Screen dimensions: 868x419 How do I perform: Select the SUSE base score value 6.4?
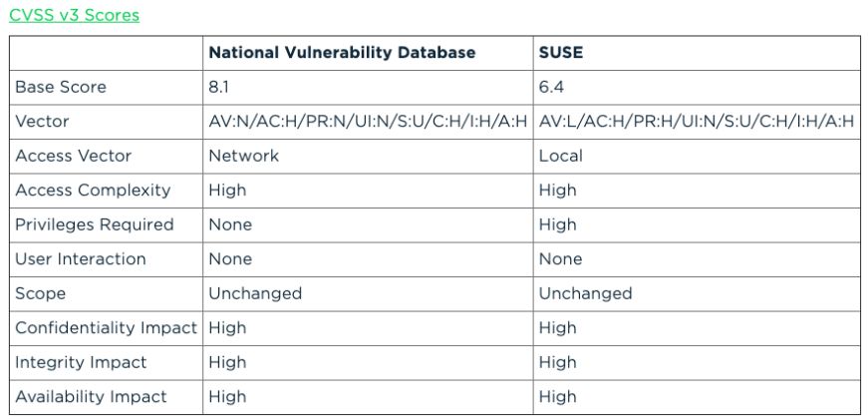[552, 88]
